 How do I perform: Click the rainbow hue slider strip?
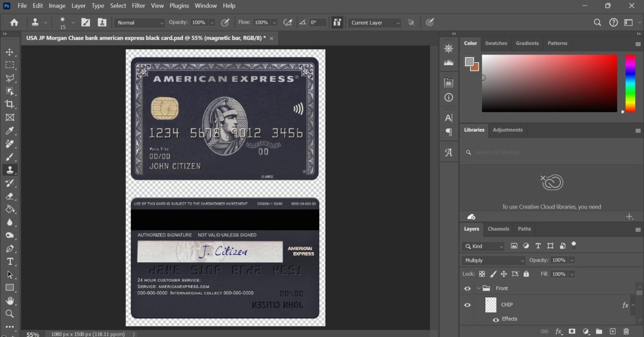(x=630, y=83)
